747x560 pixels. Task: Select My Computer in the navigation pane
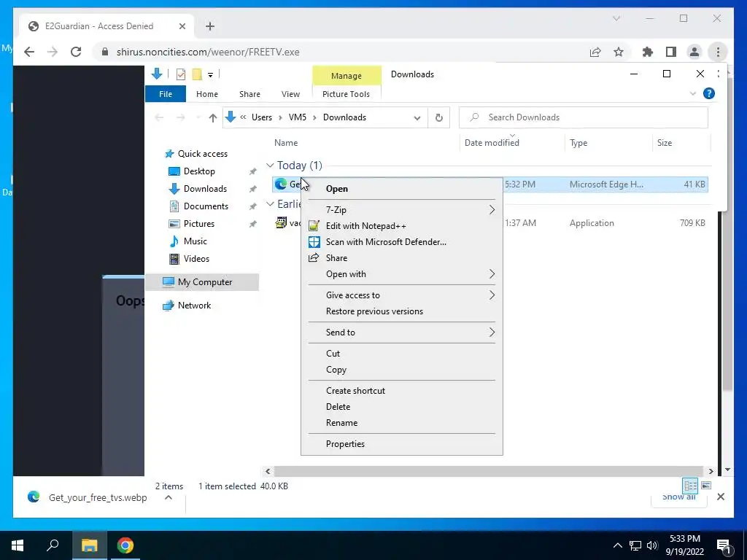(x=202, y=282)
